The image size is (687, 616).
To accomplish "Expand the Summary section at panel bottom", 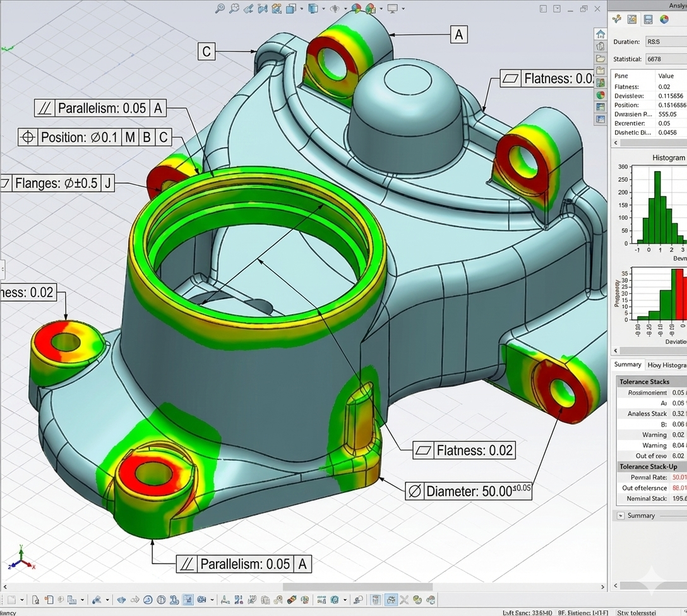I will pyautogui.click(x=619, y=516).
